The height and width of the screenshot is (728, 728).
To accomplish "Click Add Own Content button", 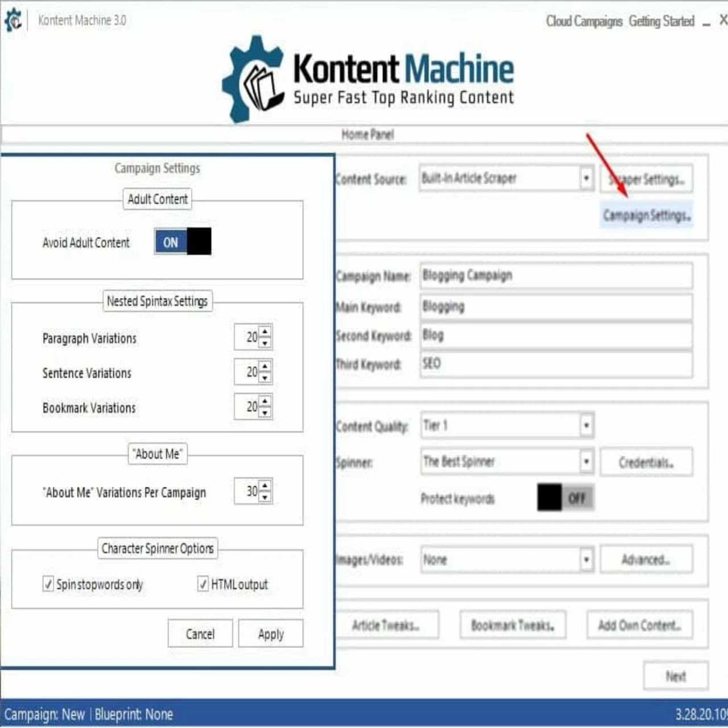I will tap(639, 625).
